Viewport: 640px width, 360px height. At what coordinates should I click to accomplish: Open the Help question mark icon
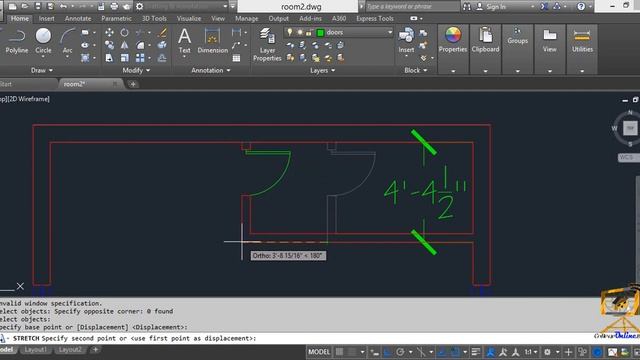[581, 7]
